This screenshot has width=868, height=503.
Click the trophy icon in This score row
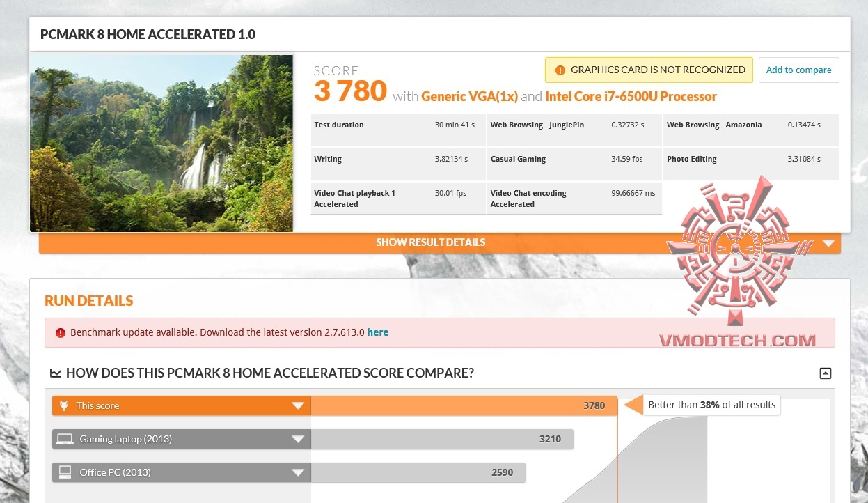(x=65, y=405)
